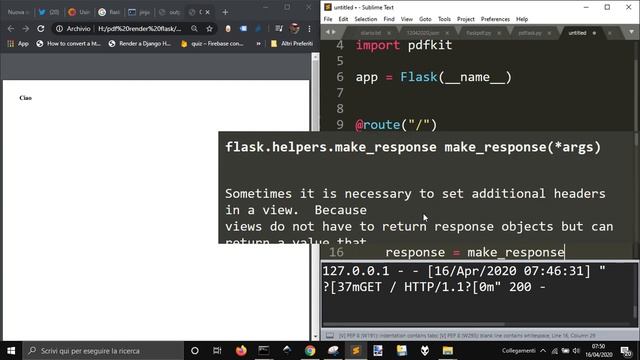This screenshot has width=640, height=360.
Task: Open the Chrome profile avatar
Action: [294, 29]
